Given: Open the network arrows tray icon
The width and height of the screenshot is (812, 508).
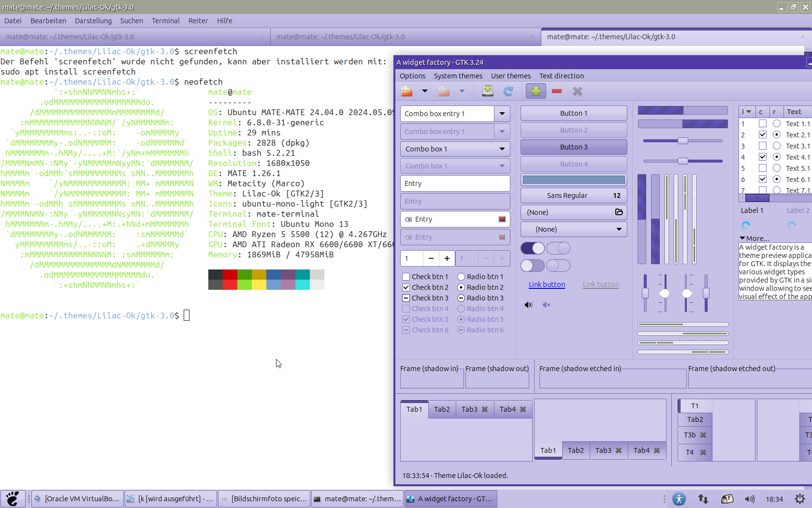Looking at the screenshot, I should pos(703,499).
